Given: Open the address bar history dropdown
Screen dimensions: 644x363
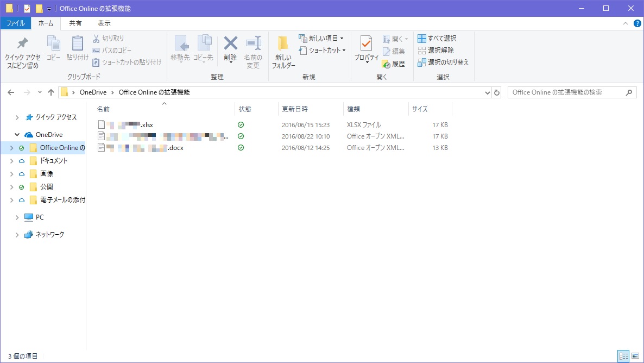Looking at the screenshot, I should pyautogui.click(x=488, y=92).
